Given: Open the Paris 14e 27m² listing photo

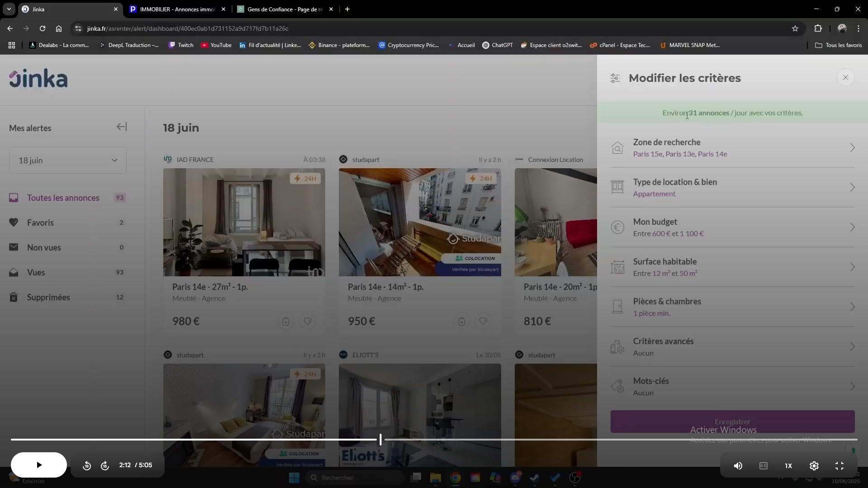Looking at the screenshot, I should click(244, 222).
